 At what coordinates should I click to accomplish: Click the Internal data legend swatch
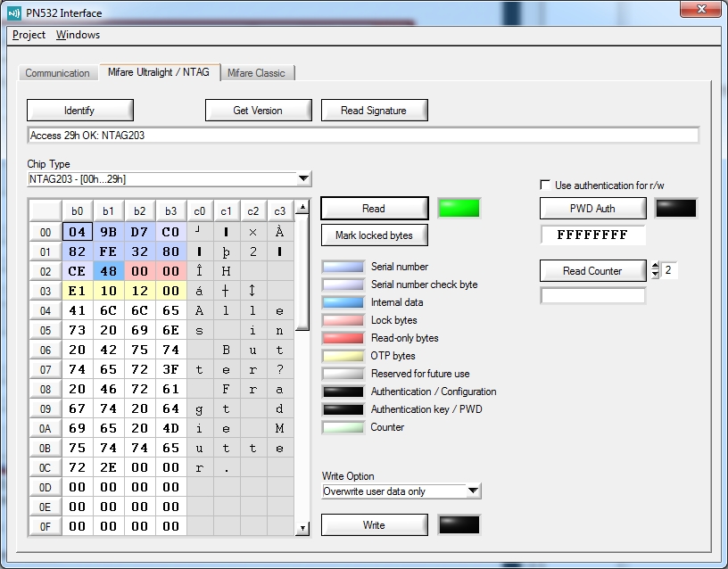343,302
